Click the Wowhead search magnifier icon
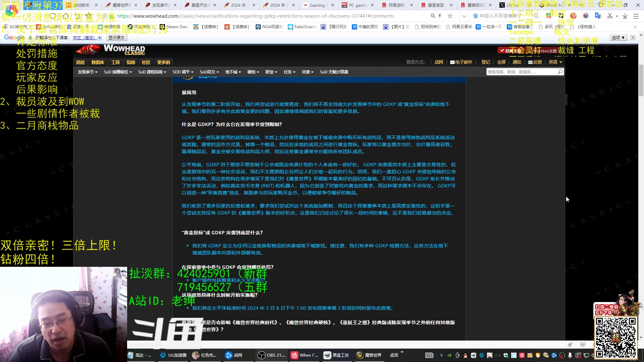This screenshot has width=644, height=362. click(x=560, y=72)
